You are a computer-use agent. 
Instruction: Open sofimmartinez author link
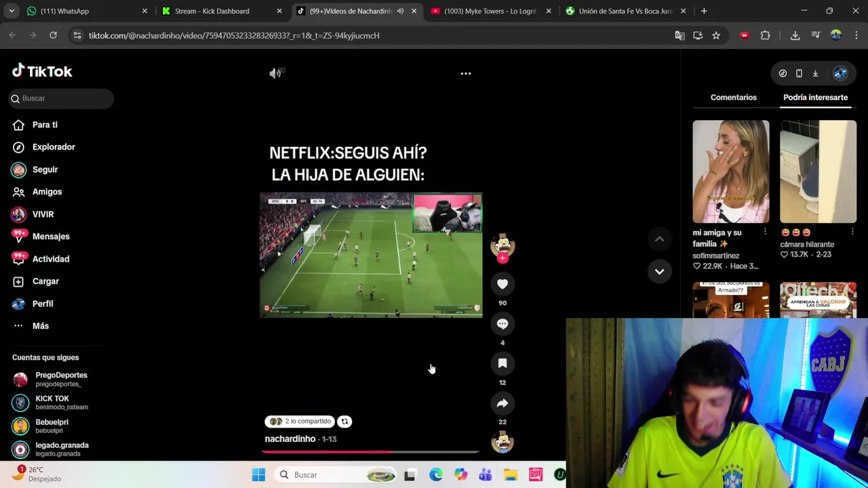click(x=715, y=256)
